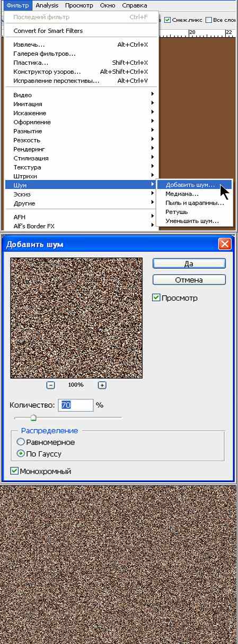Toggle Все слои checkbox in options bar
The image size is (238, 644).
coord(209,20)
